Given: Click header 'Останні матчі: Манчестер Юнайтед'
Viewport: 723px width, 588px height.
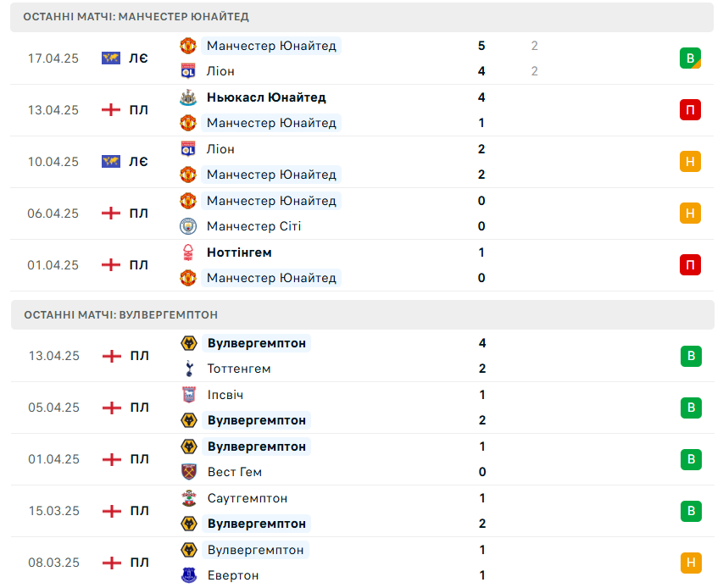Looking at the screenshot, I should click(x=136, y=17).
